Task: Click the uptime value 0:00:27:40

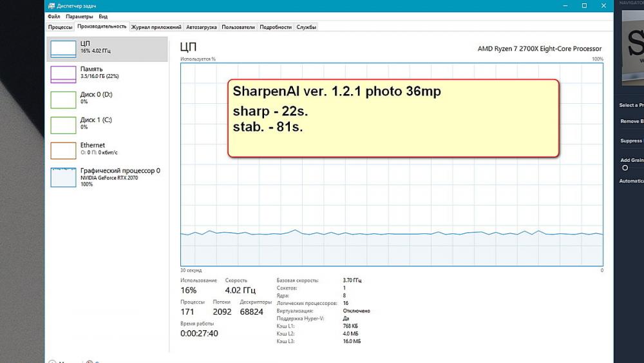Action: pos(199,333)
